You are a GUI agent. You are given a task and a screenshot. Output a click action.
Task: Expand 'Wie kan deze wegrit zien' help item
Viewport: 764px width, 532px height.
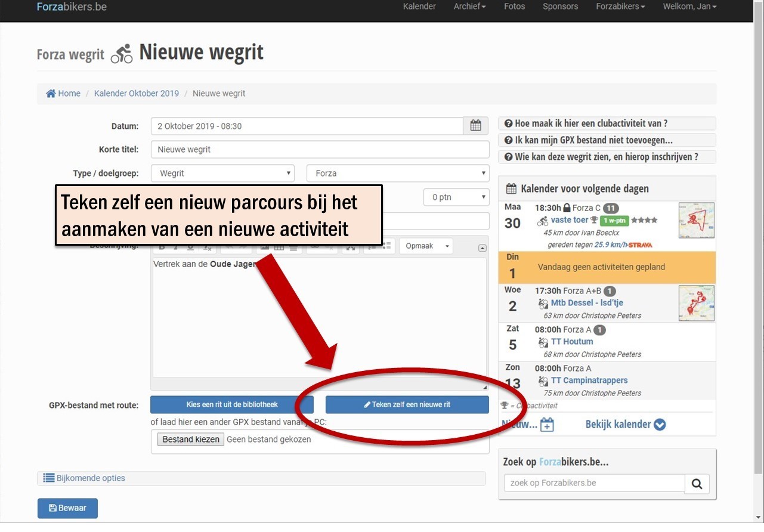[x=607, y=157]
